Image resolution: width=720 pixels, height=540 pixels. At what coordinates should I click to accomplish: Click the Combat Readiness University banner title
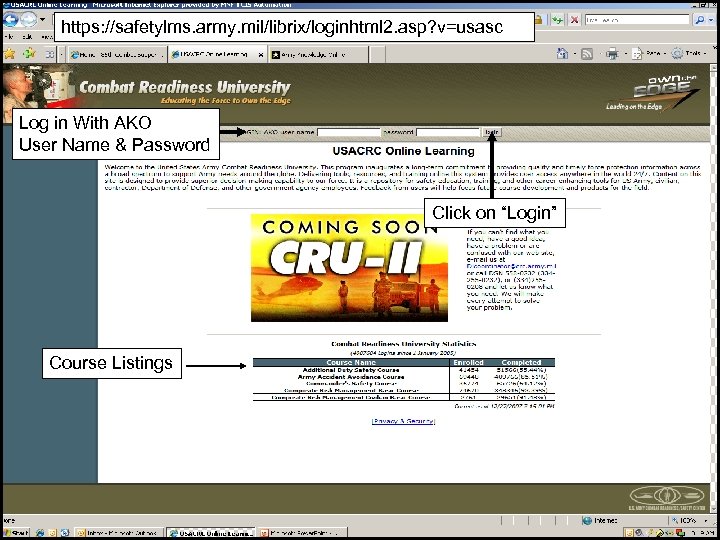185,87
